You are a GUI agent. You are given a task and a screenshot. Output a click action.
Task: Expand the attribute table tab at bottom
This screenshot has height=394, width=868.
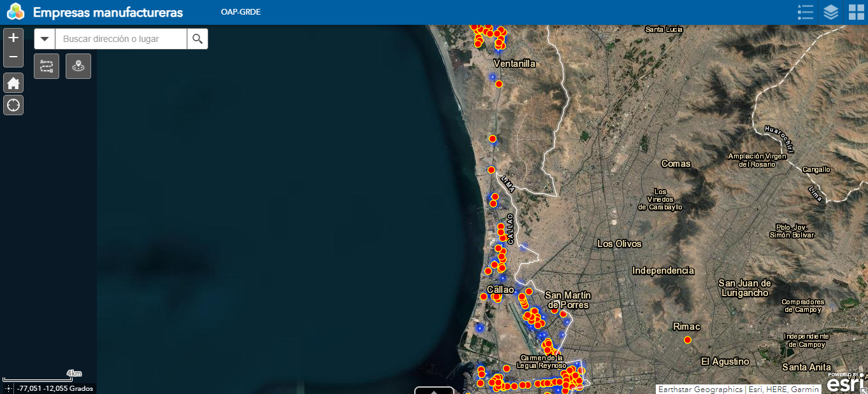pos(434,390)
